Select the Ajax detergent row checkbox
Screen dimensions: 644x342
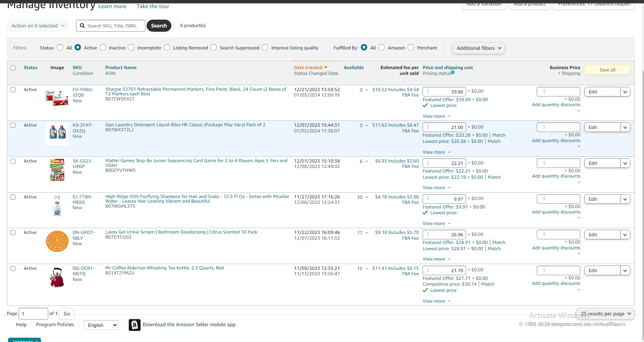[13, 125]
